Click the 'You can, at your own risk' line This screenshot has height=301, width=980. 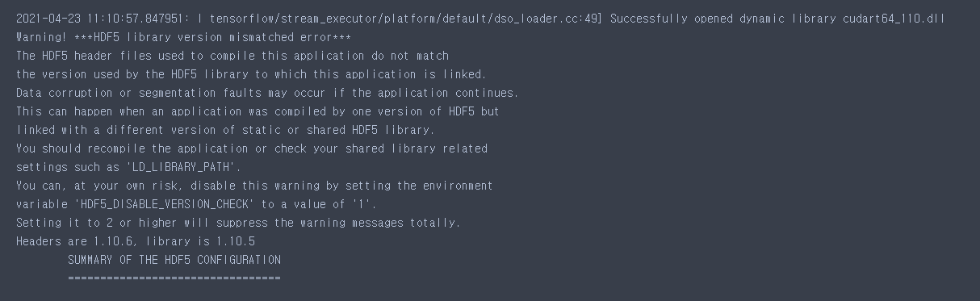253,186
